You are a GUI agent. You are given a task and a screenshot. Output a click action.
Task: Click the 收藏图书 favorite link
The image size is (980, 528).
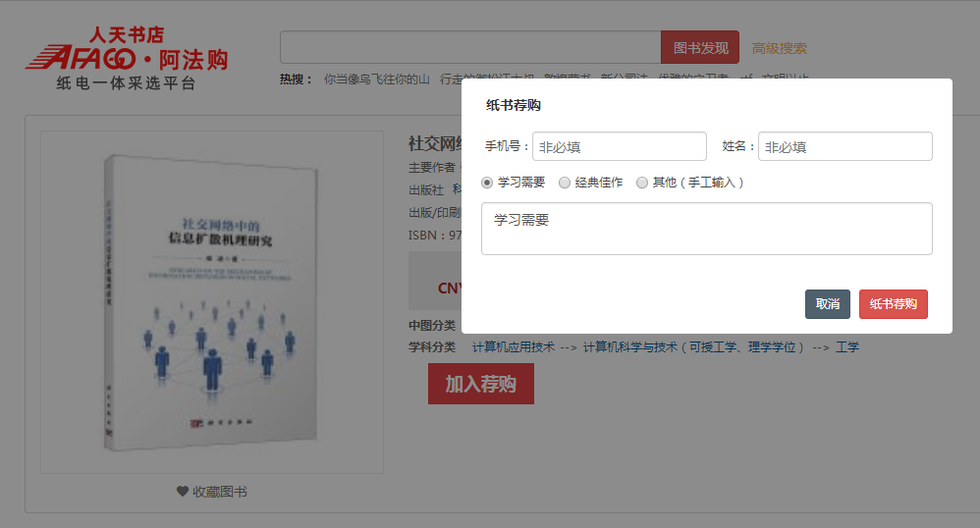[219, 492]
